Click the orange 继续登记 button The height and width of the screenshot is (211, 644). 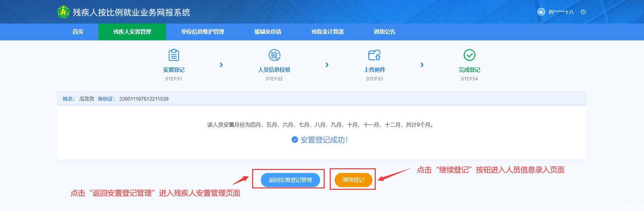(354, 180)
